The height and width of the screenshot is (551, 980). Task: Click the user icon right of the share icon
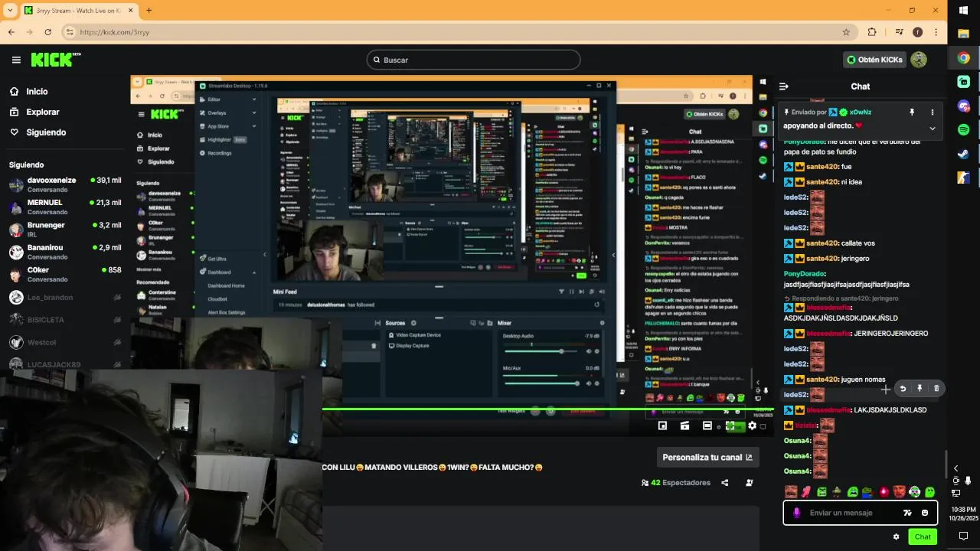[749, 483]
